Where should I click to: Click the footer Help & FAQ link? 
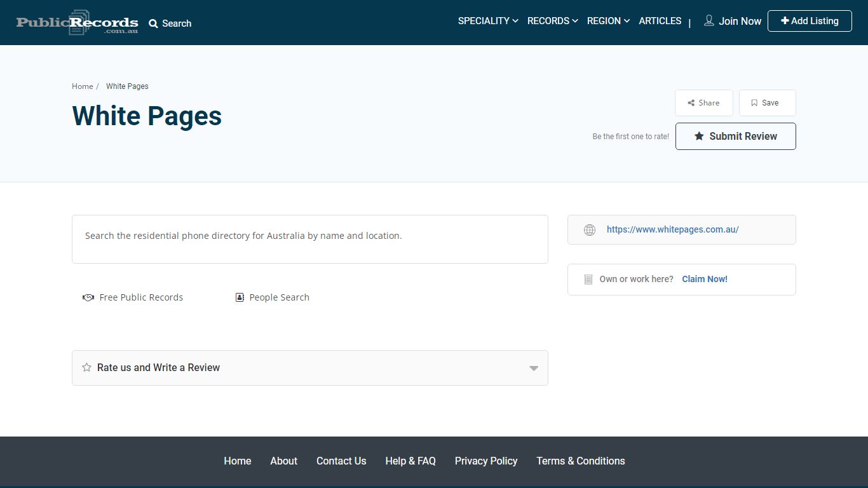[x=410, y=461]
